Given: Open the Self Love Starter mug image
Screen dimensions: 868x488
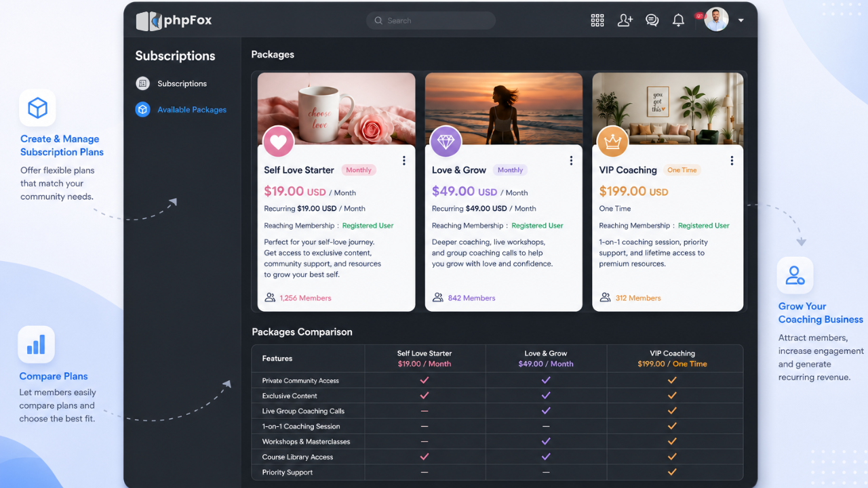Looking at the screenshot, I should pyautogui.click(x=336, y=108).
